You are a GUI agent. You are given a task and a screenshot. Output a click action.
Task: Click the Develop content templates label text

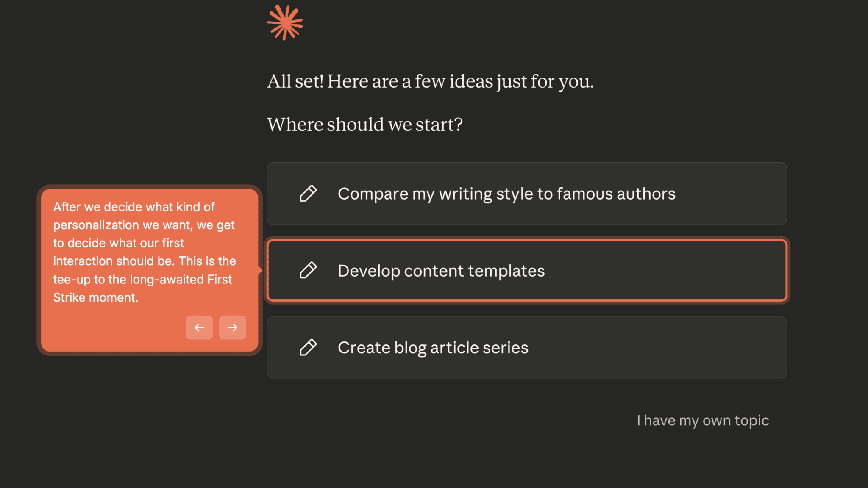[x=441, y=271]
